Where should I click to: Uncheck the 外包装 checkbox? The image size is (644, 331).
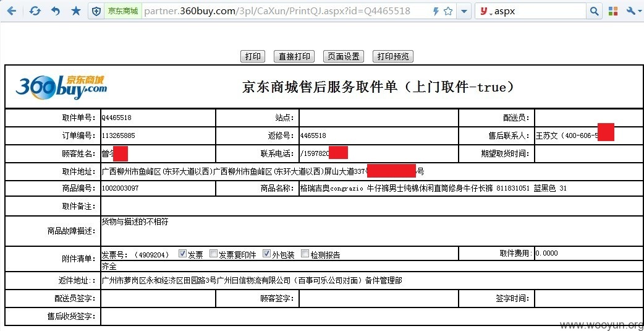266,254
